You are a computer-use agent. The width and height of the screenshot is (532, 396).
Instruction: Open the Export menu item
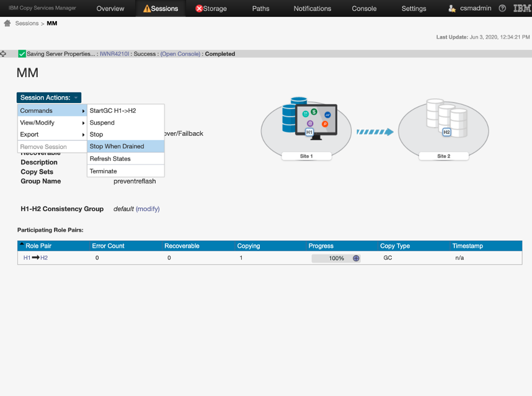point(52,135)
